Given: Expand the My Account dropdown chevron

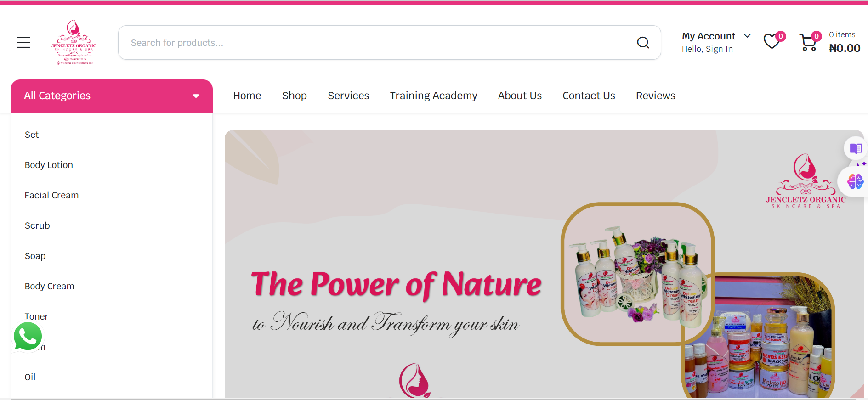Looking at the screenshot, I should tap(747, 36).
